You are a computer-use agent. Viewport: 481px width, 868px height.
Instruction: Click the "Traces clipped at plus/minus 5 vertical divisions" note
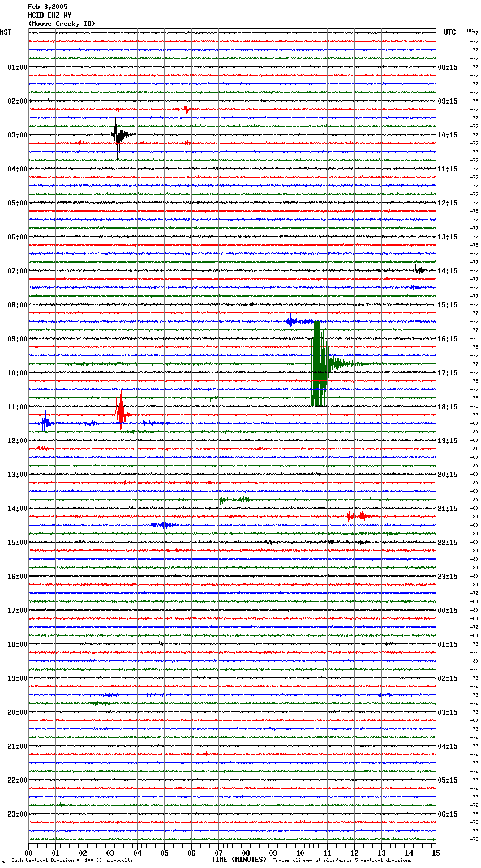point(342,860)
